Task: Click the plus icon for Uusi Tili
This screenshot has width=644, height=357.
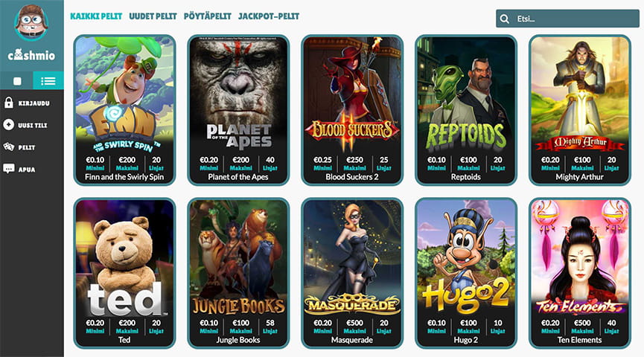Action: [9, 125]
